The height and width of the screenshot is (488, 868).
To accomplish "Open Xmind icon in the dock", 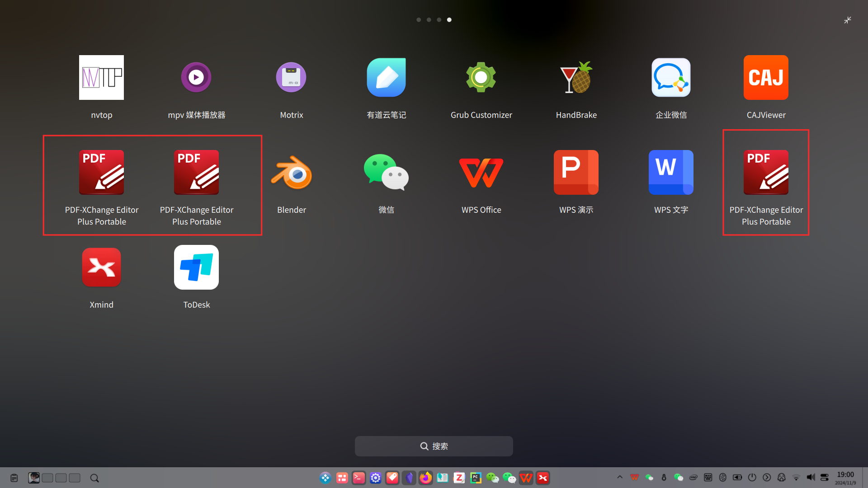I will (543, 478).
